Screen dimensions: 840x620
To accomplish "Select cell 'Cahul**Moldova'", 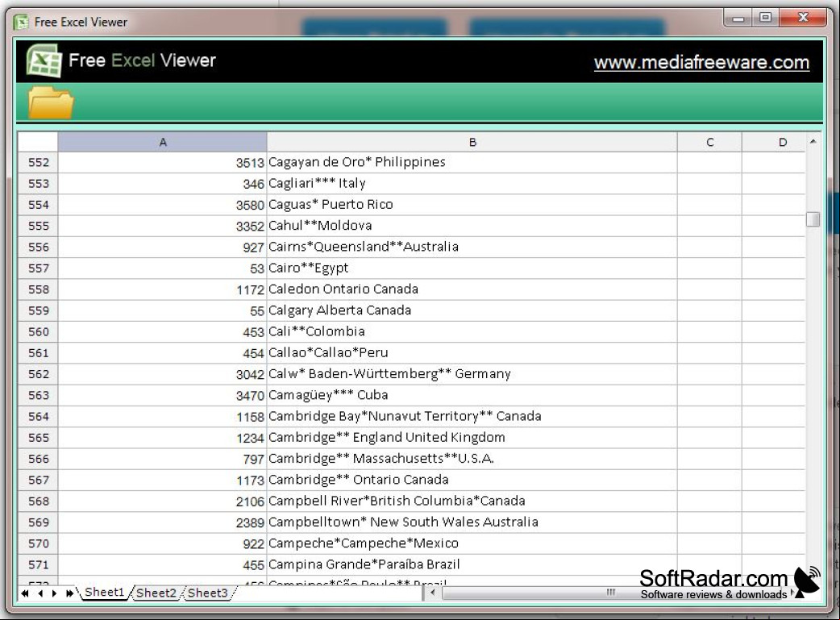I will pyautogui.click(x=472, y=226).
